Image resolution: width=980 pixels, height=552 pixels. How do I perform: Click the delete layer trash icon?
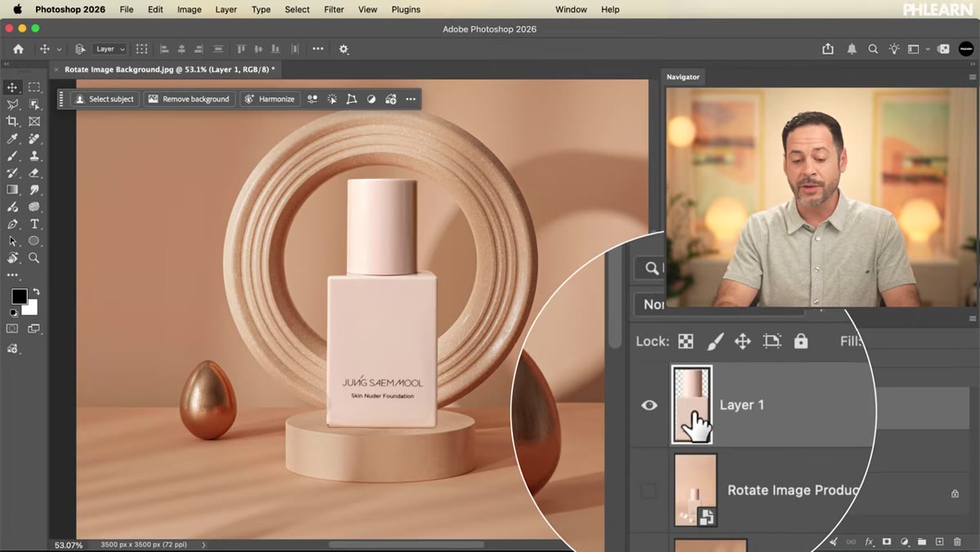point(958,541)
